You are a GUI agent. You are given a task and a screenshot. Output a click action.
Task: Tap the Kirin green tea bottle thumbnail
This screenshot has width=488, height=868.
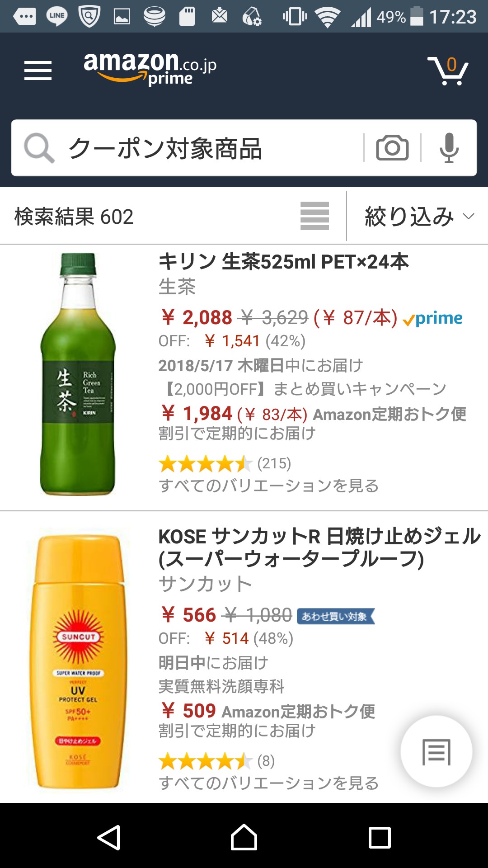tap(78, 374)
